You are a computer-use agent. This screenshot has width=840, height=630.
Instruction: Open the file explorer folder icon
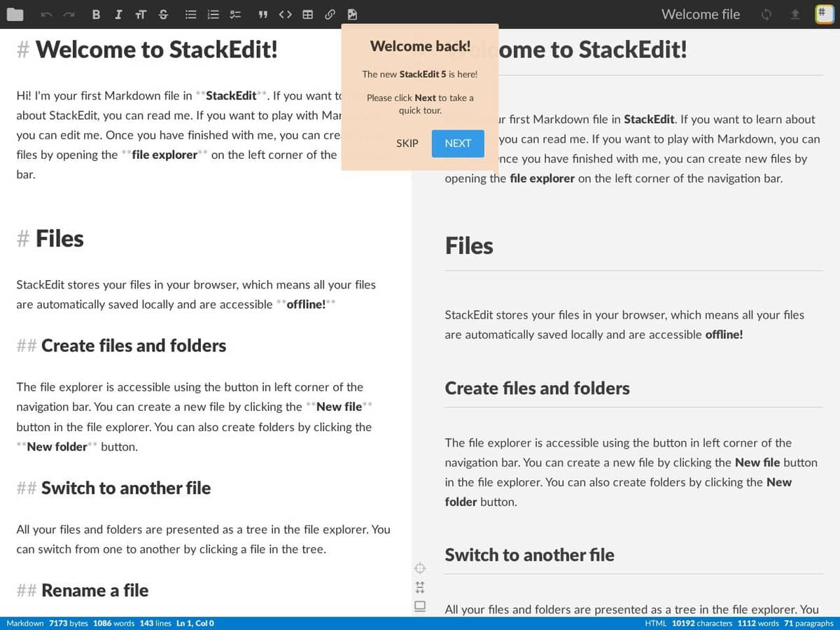point(15,14)
